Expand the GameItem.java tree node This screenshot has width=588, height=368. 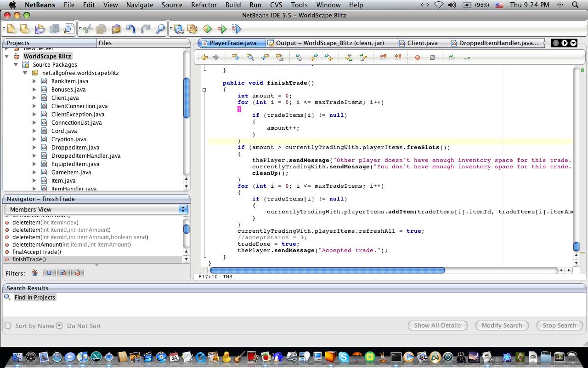click(x=34, y=172)
